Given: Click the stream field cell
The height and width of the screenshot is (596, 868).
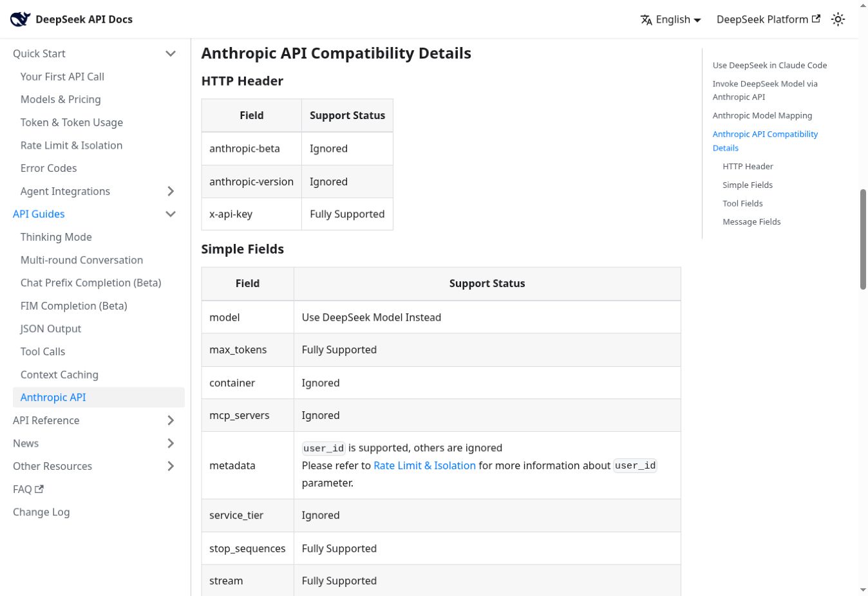Looking at the screenshot, I should tap(248, 581).
